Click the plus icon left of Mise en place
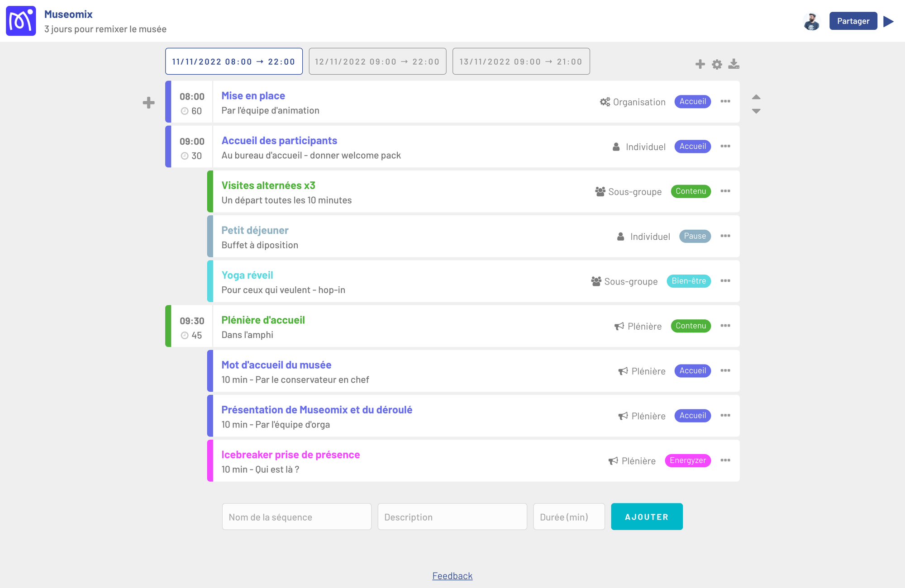 [x=148, y=103]
